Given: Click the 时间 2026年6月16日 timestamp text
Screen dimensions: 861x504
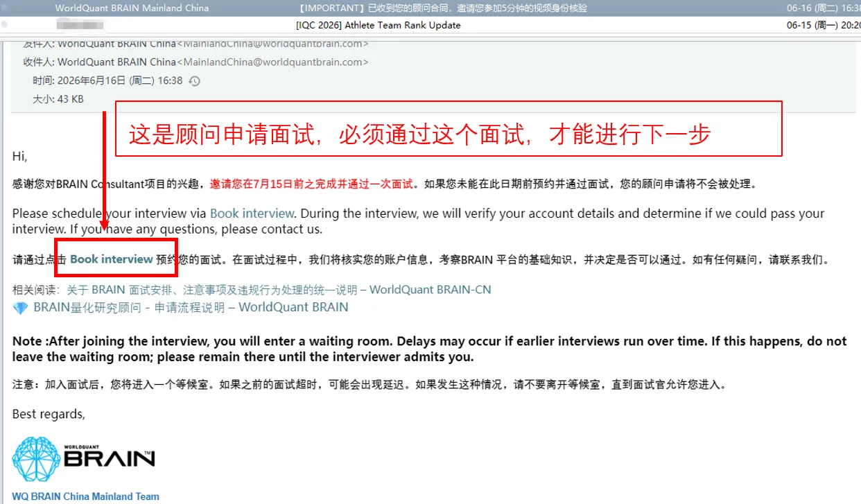Looking at the screenshot, I should [x=108, y=80].
